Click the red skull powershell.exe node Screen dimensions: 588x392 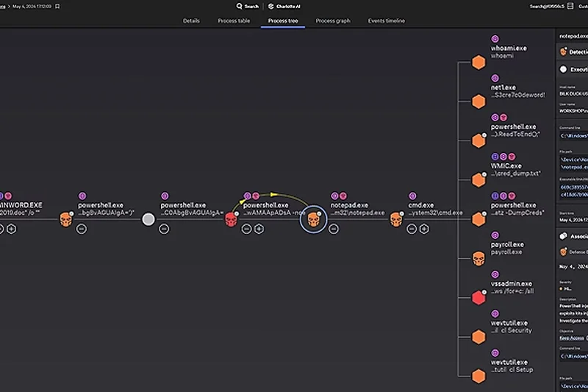232,219
